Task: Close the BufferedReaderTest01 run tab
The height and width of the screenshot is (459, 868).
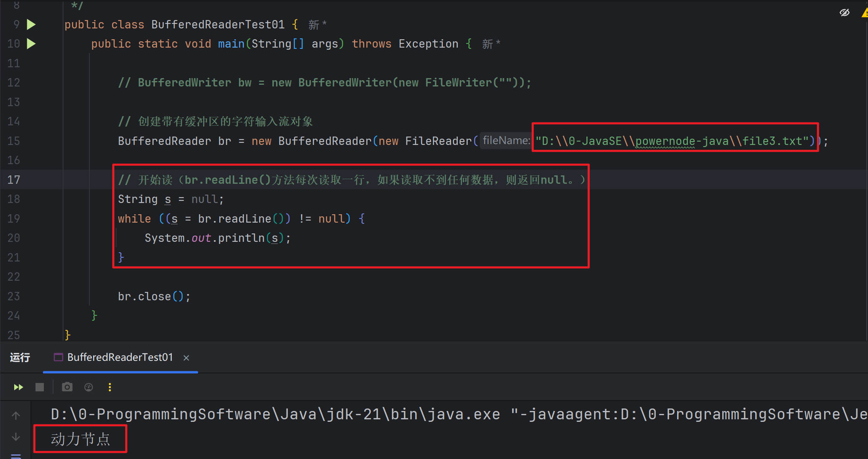Action: click(x=186, y=358)
